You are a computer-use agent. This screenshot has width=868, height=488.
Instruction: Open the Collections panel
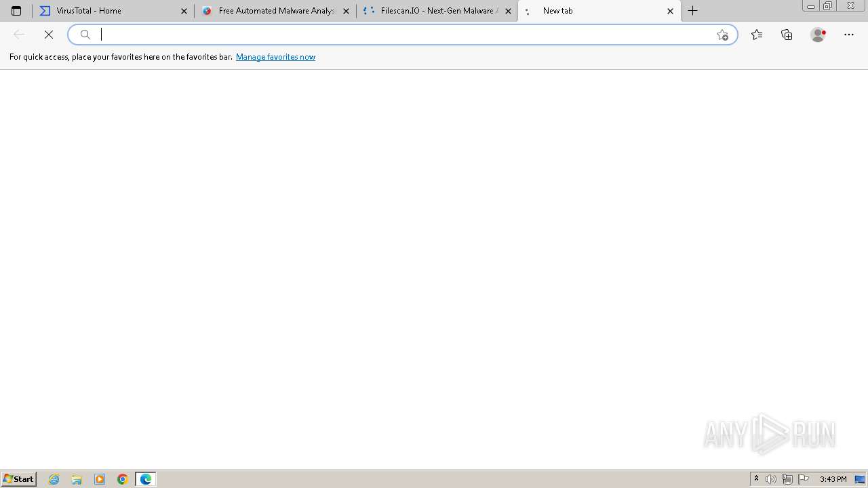(787, 35)
